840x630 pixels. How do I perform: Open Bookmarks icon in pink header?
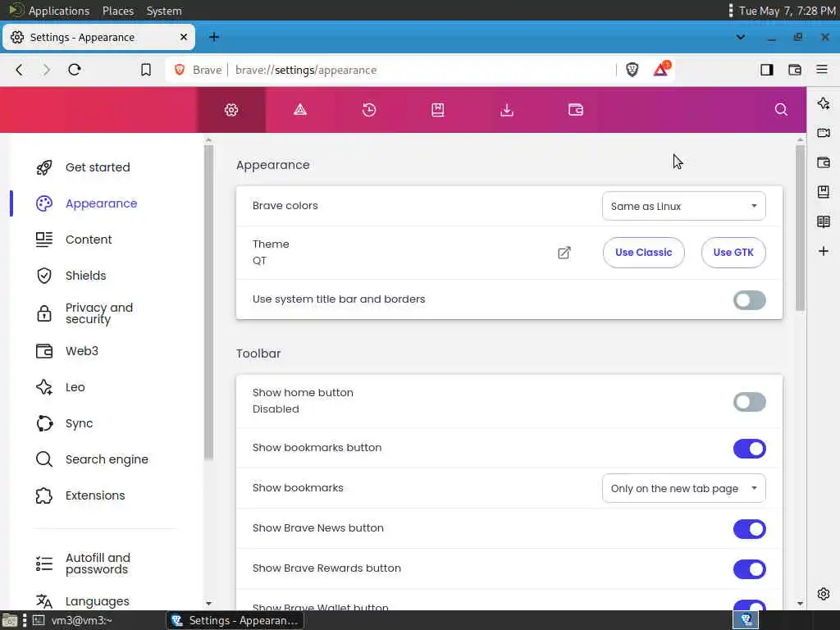[x=438, y=110]
